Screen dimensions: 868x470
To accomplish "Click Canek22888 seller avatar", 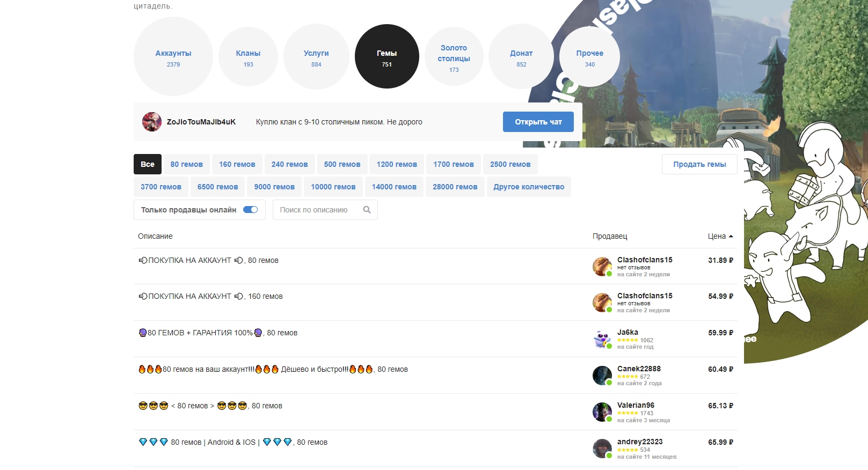I will point(602,376).
